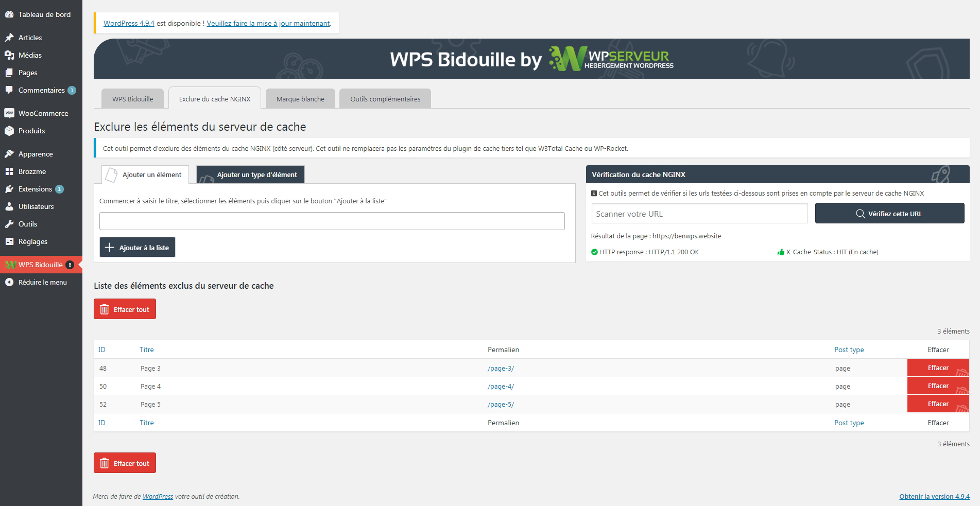Click the Produits box icon
Viewport: 980px width, 506px height.
pyautogui.click(x=9, y=131)
